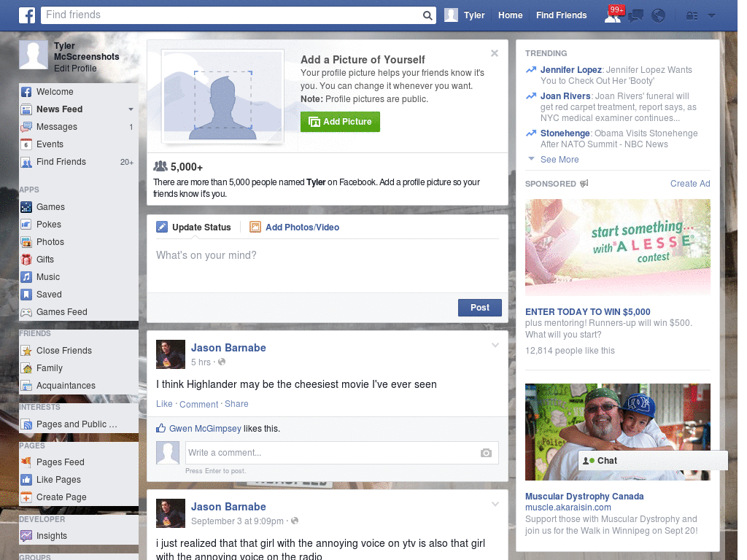Open the Photos sidebar icon
747x560 pixels.
click(27, 242)
